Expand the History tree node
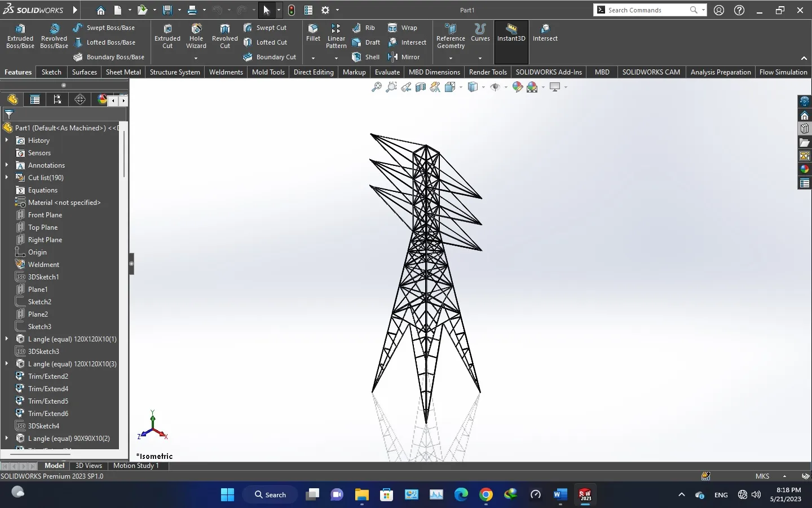 [7, 141]
